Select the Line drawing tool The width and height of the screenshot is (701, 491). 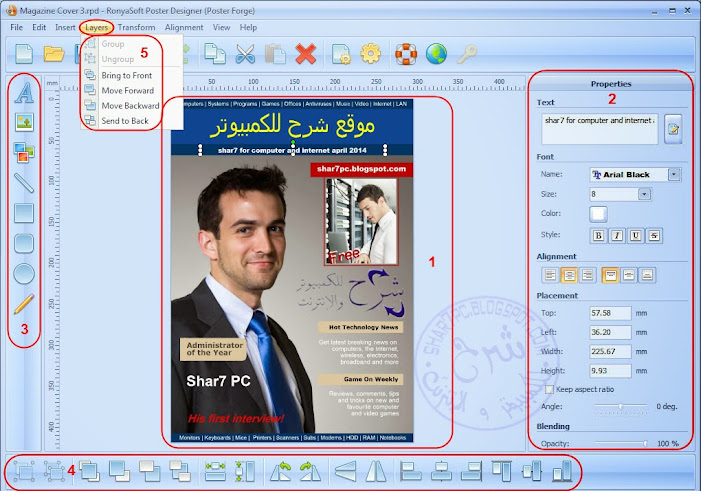(24, 183)
